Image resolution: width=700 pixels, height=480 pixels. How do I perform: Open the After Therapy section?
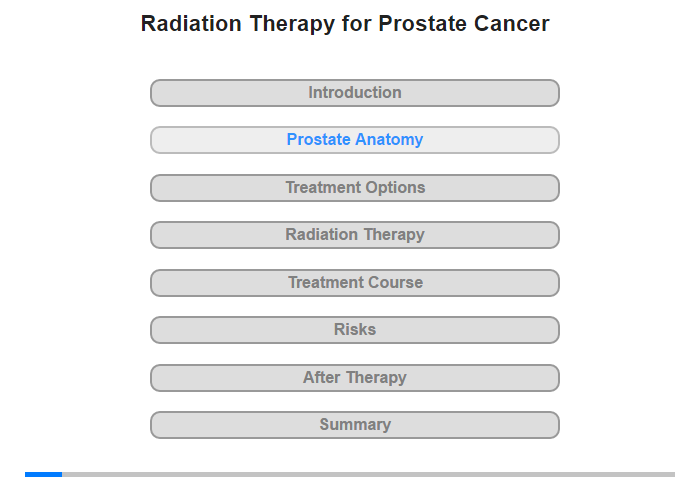pyautogui.click(x=354, y=378)
